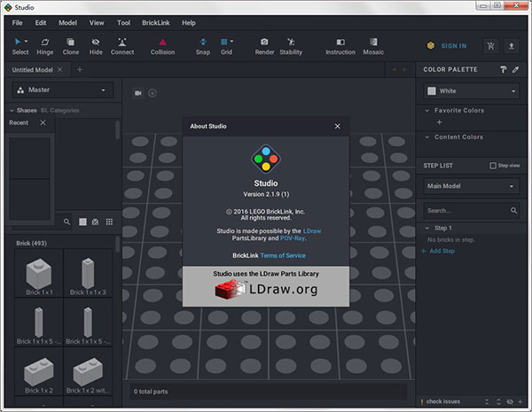Click the no-image parts view icon

pyautogui.click(x=96, y=222)
